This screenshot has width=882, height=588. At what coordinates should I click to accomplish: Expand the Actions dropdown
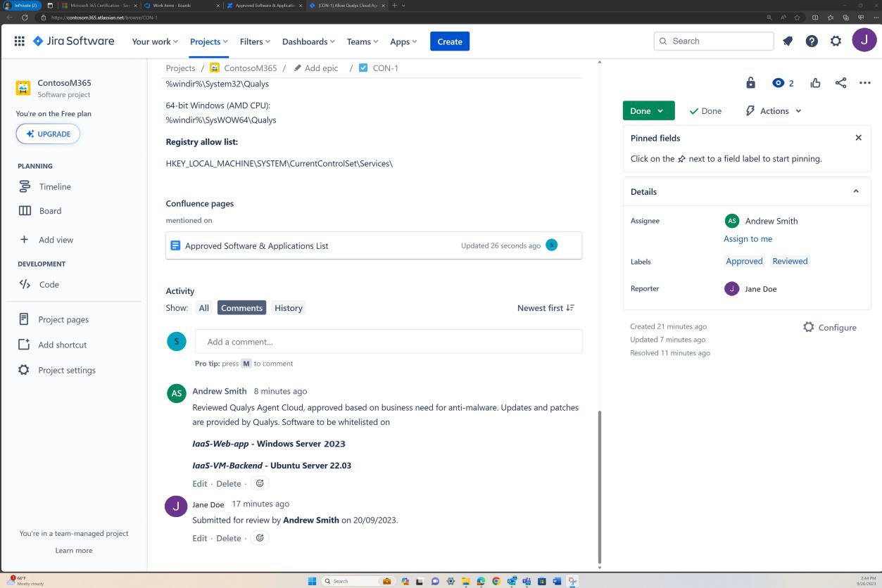coord(773,110)
